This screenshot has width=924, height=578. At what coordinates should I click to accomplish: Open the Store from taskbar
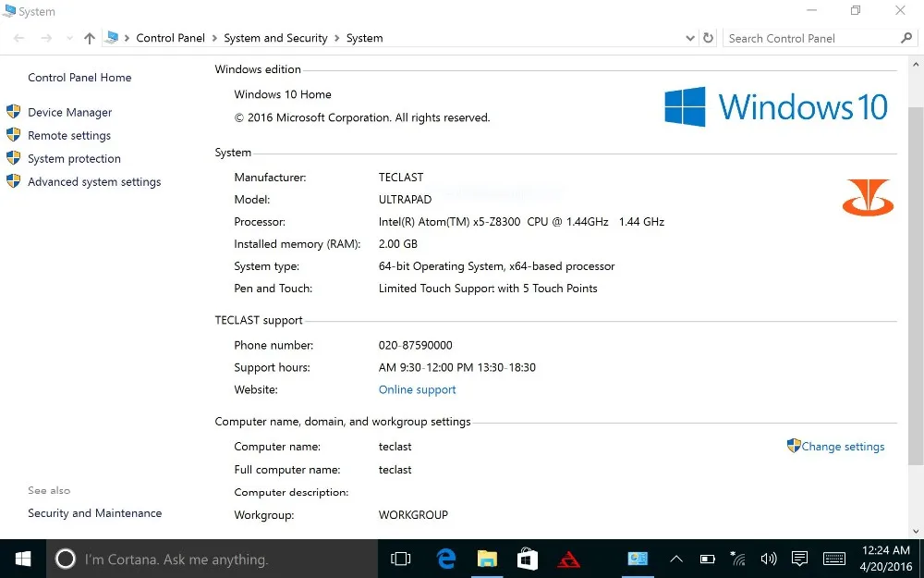point(528,559)
